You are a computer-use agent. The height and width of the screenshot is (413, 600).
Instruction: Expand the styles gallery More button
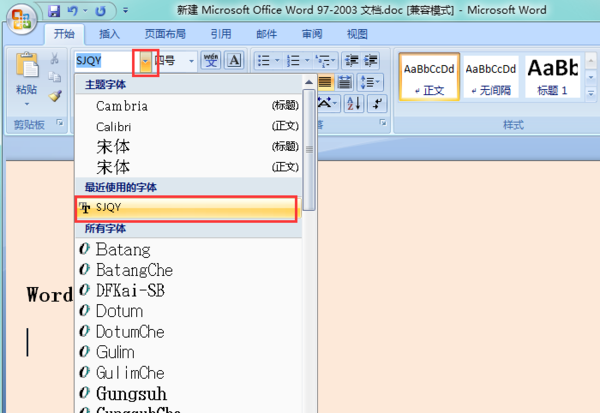[x=591, y=93]
